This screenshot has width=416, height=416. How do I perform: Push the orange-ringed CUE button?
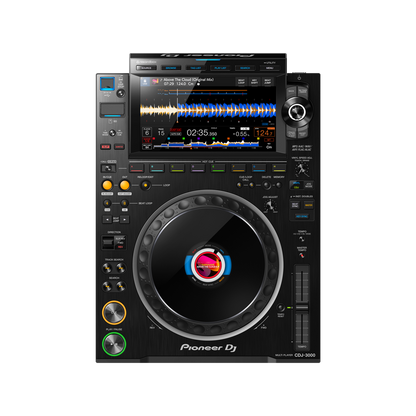coord(114,312)
